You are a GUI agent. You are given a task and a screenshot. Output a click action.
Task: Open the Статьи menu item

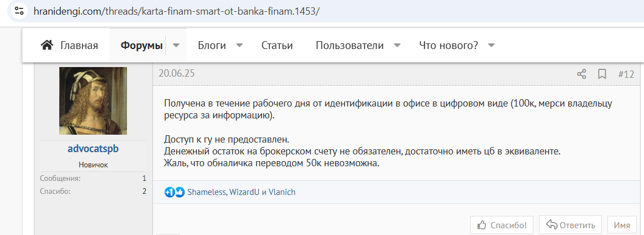[x=277, y=45]
